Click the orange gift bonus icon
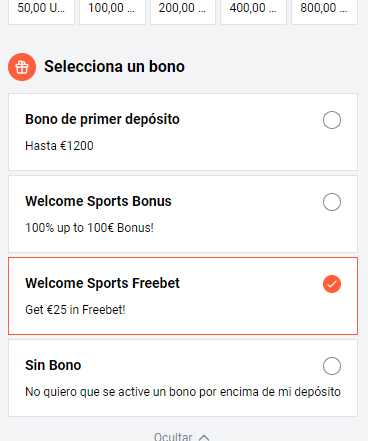 point(22,67)
